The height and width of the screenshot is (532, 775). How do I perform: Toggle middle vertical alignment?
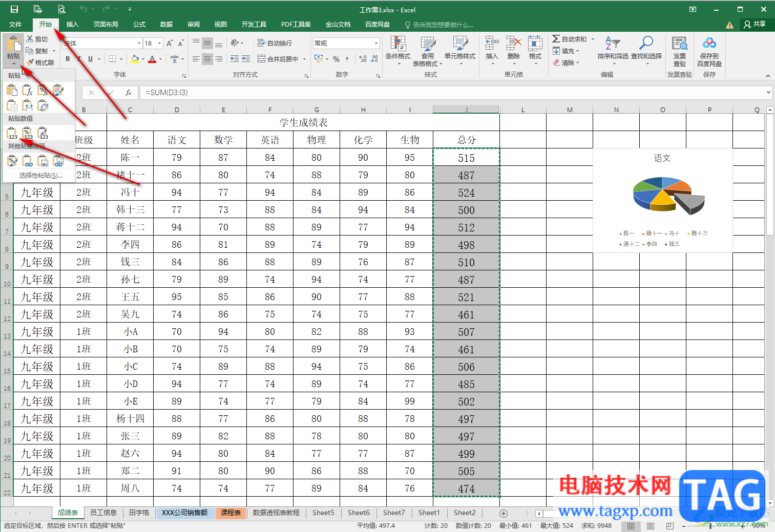pyautogui.click(x=207, y=44)
